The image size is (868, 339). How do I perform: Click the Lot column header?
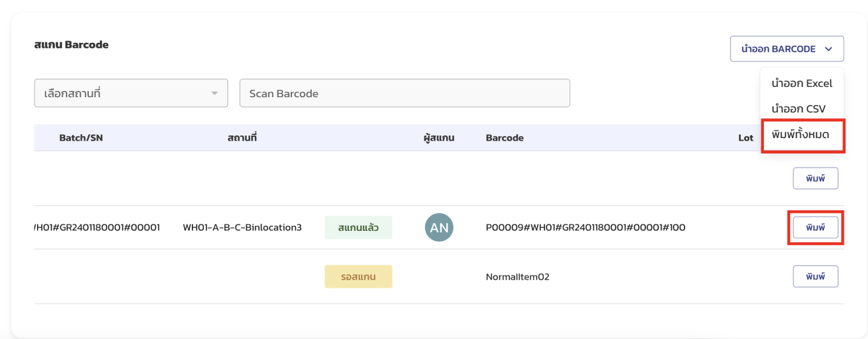click(x=745, y=138)
